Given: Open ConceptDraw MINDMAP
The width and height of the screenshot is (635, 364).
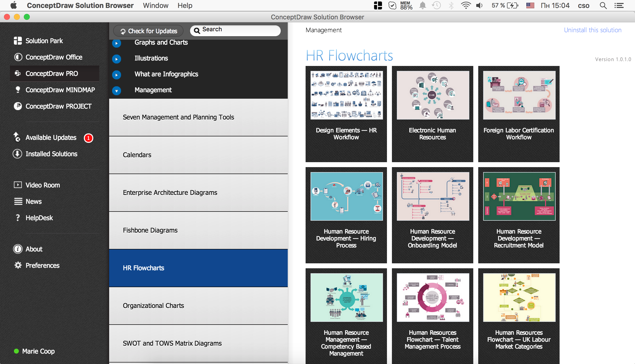Looking at the screenshot, I should (x=60, y=90).
